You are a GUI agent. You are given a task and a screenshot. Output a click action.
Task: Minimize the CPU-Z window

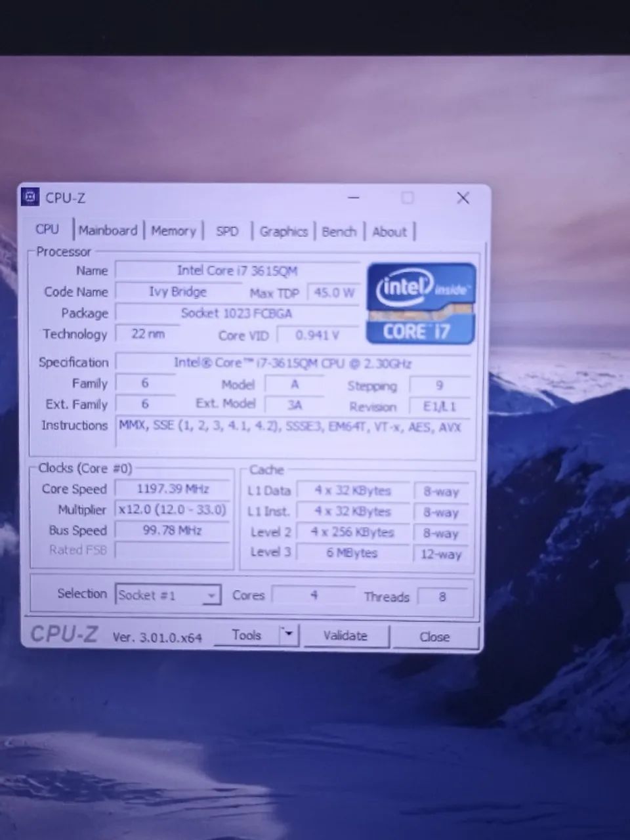(354, 198)
